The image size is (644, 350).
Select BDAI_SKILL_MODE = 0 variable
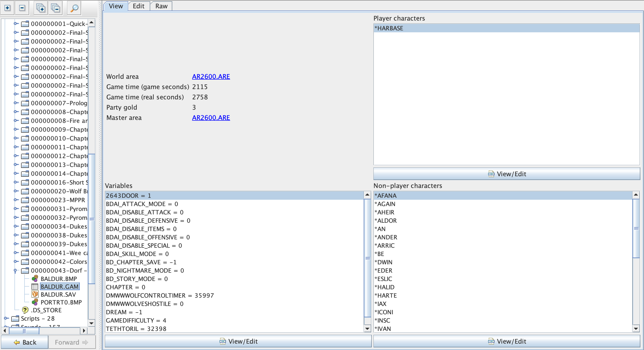click(234, 254)
